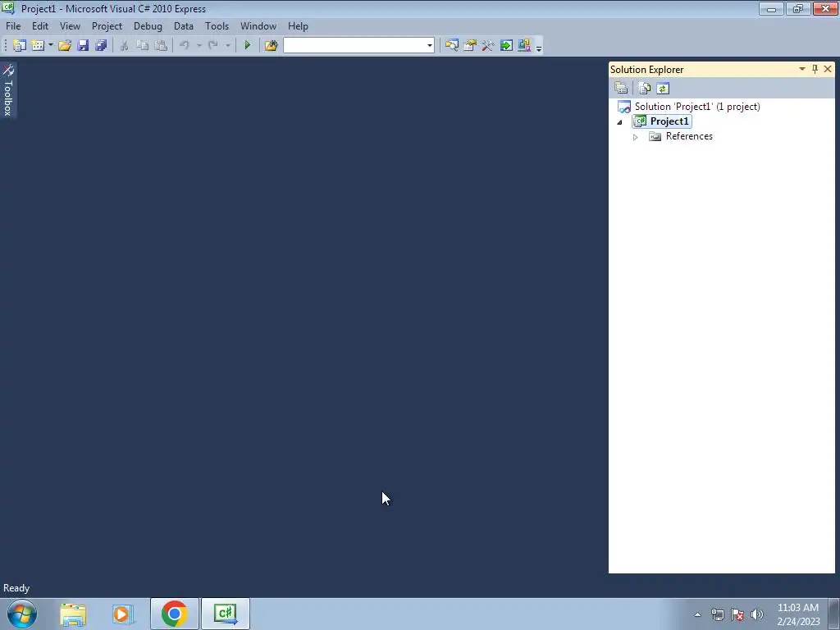Open the toolbar options overflow arrow
This screenshot has width=840, height=630.
(x=539, y=47)
